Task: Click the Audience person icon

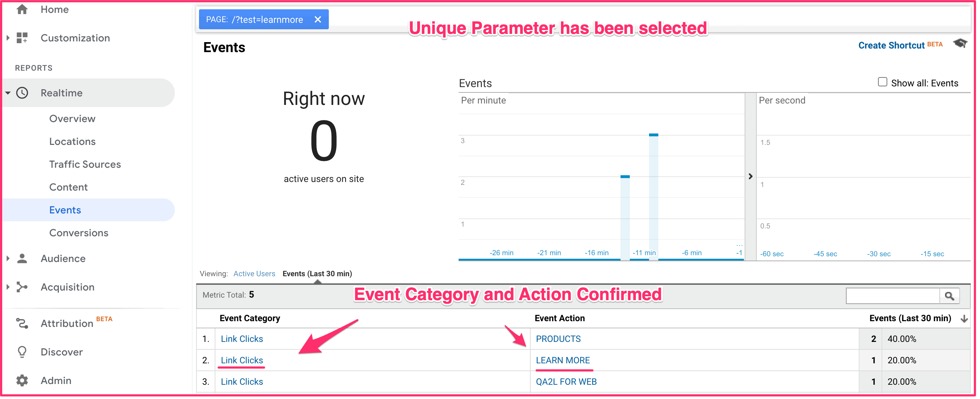Action: click(22, 259)
